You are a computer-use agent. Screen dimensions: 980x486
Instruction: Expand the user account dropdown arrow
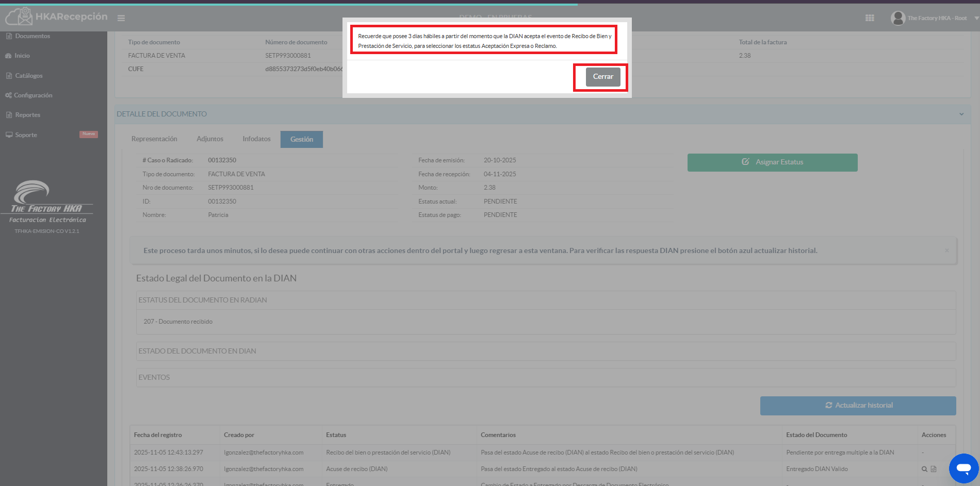(976, 18)
